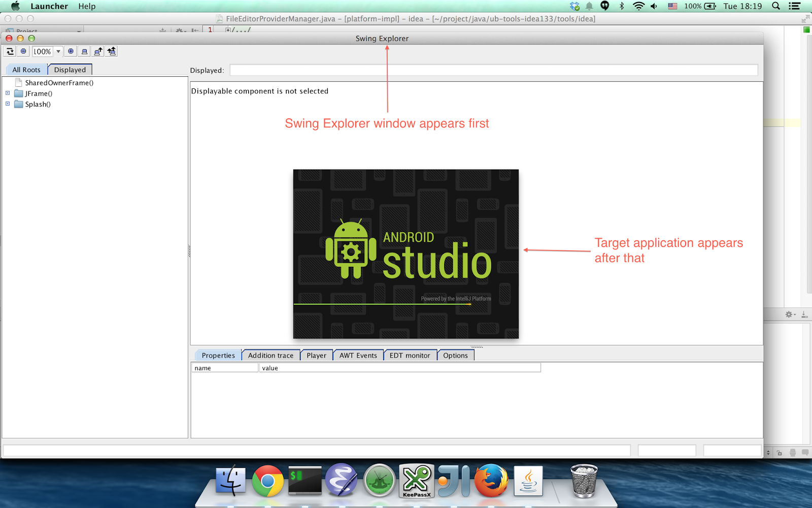The image size is (812, 508).
Task: Open KeePassX from the Dock
Action: (416, 480)
